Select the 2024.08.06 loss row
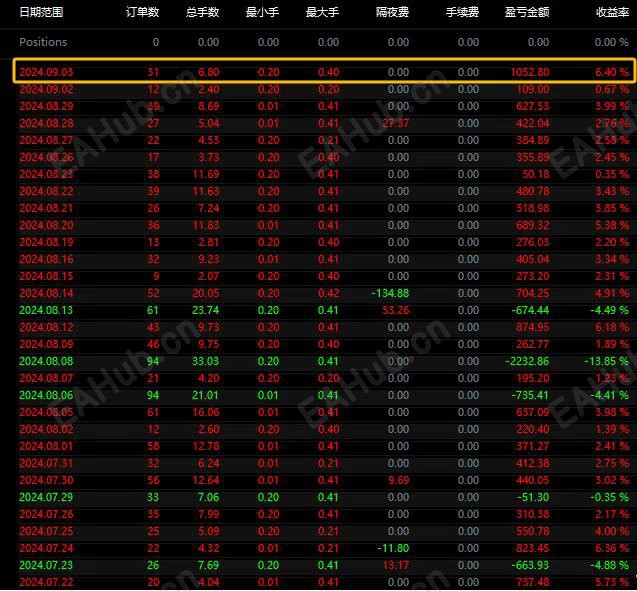 coord(324,396)
